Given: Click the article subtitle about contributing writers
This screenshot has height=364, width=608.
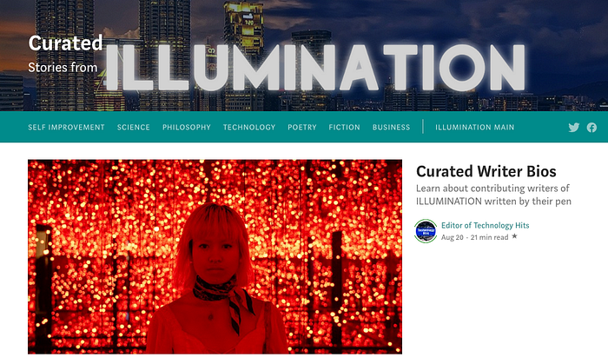Looking at the screenshot, I should [x=493, y=195].
